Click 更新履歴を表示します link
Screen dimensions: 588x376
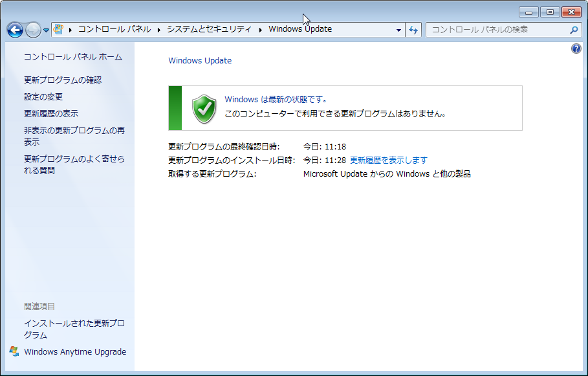click(x=389, y=160)
